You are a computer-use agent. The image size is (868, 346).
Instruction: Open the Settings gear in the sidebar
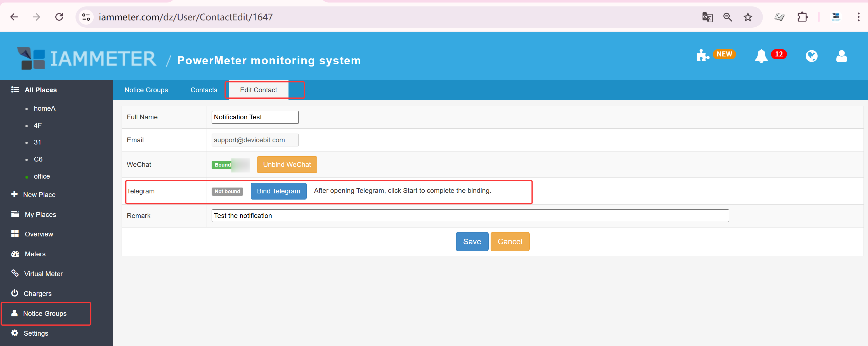[x=36, y=333]
